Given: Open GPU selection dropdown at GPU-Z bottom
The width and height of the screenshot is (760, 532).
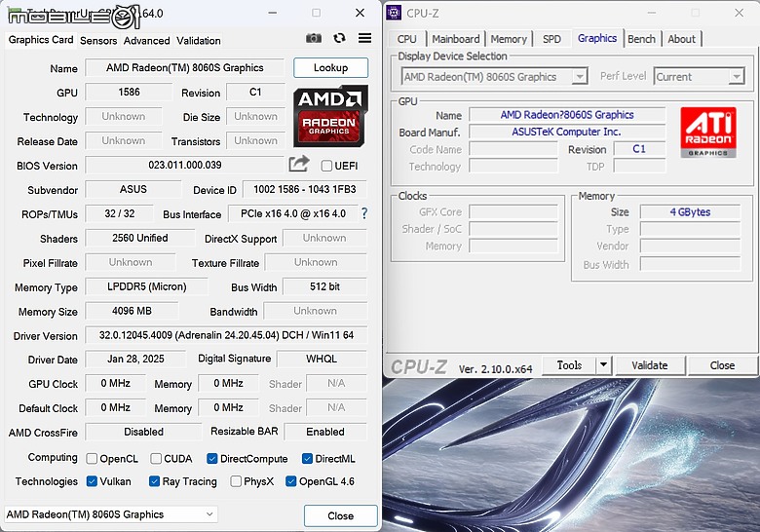Looking at the screenshot, I should [111, 514].
